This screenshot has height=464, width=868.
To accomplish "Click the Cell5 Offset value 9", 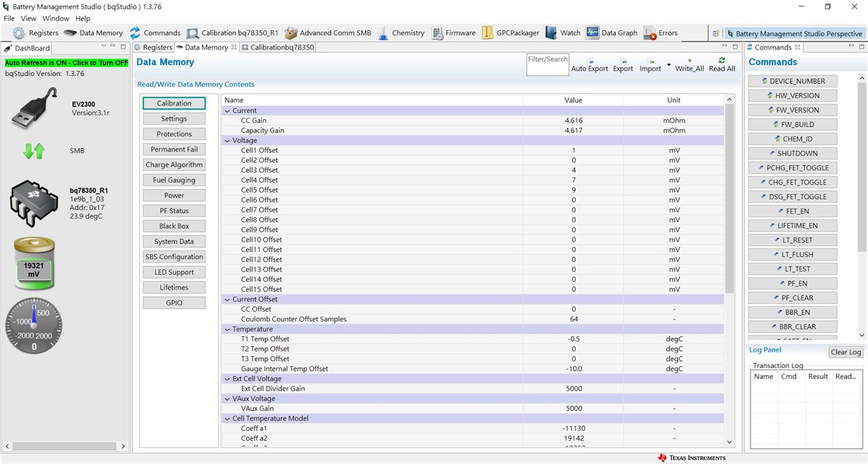I will click(574, 190).
